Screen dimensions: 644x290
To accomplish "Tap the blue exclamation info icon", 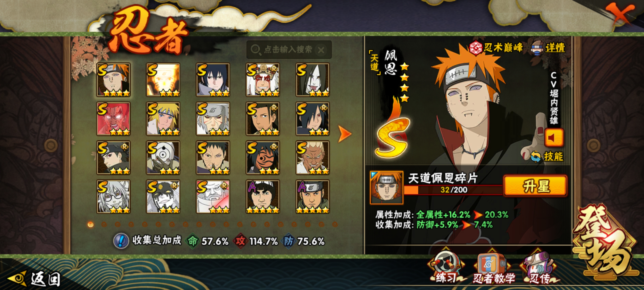I will point(121,241).
